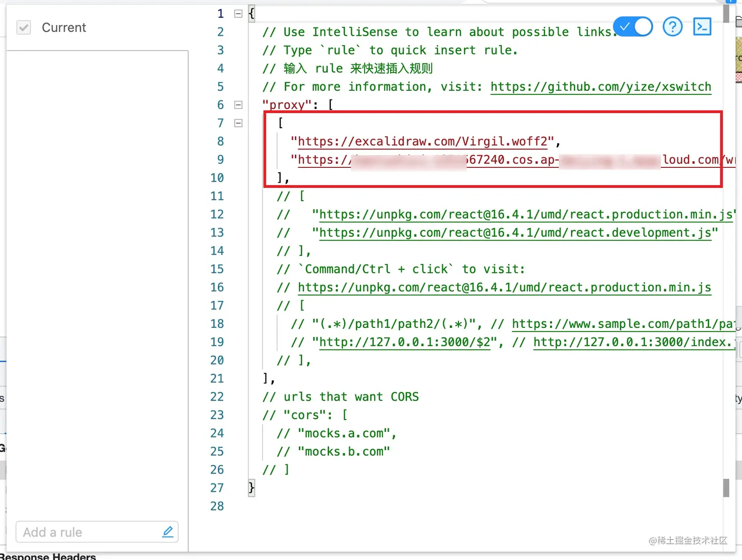Collapse the inner array on line 7
Image resolution: width=742 pixels, height=560 pixels.
point(238,123)
